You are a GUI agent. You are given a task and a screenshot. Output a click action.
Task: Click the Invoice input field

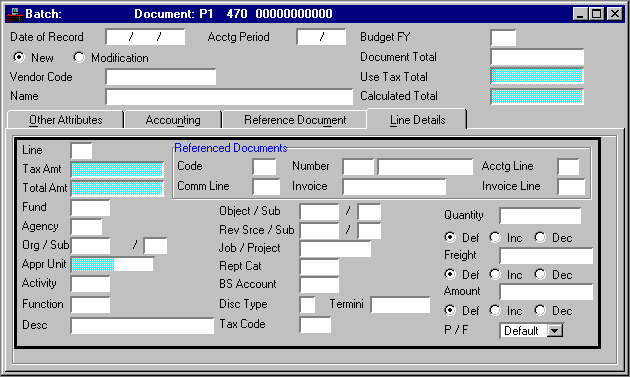pyautogui.click(x=394, y=187)
